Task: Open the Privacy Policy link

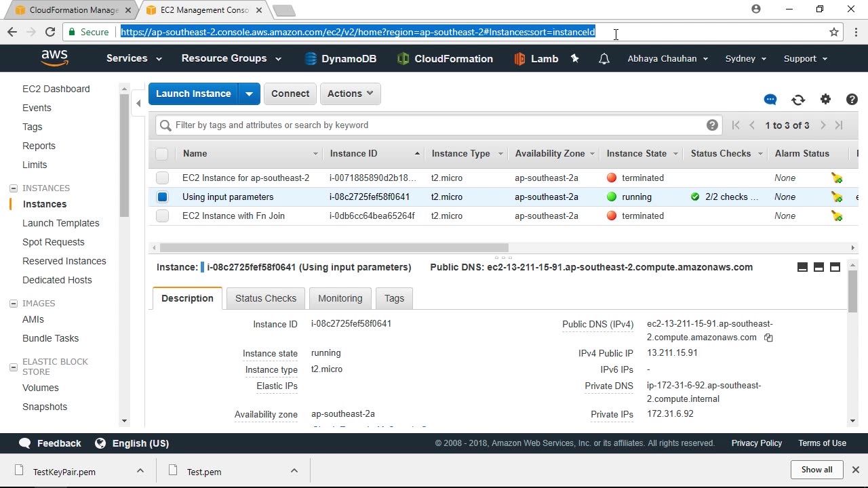Action: [x=757, y=443]
